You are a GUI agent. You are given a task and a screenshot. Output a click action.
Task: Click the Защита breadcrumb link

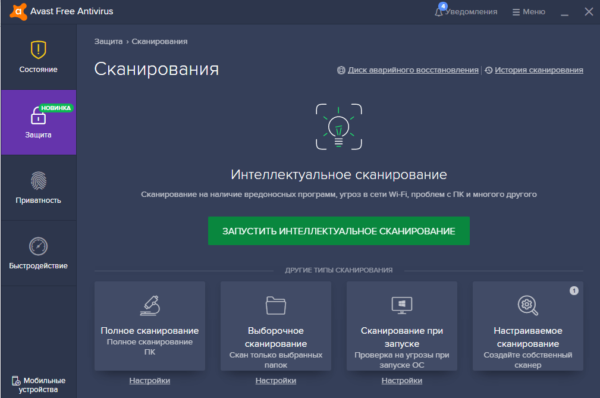pos(108,41)
